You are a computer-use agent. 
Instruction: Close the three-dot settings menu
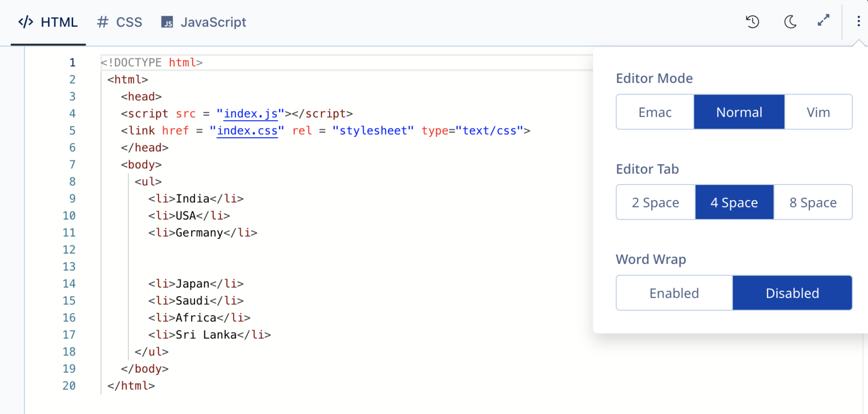[858, 22]
